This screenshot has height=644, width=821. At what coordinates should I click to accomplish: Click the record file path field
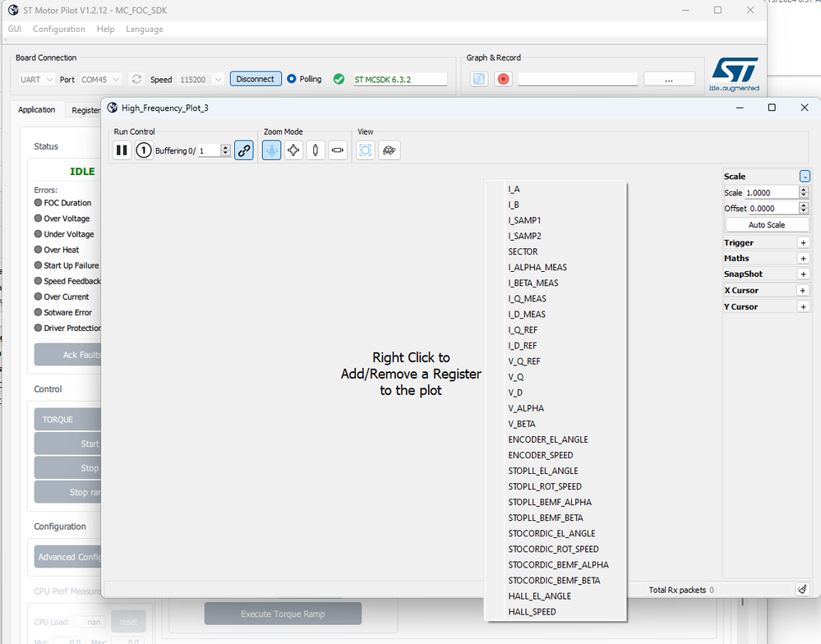(x=578, y=79)
